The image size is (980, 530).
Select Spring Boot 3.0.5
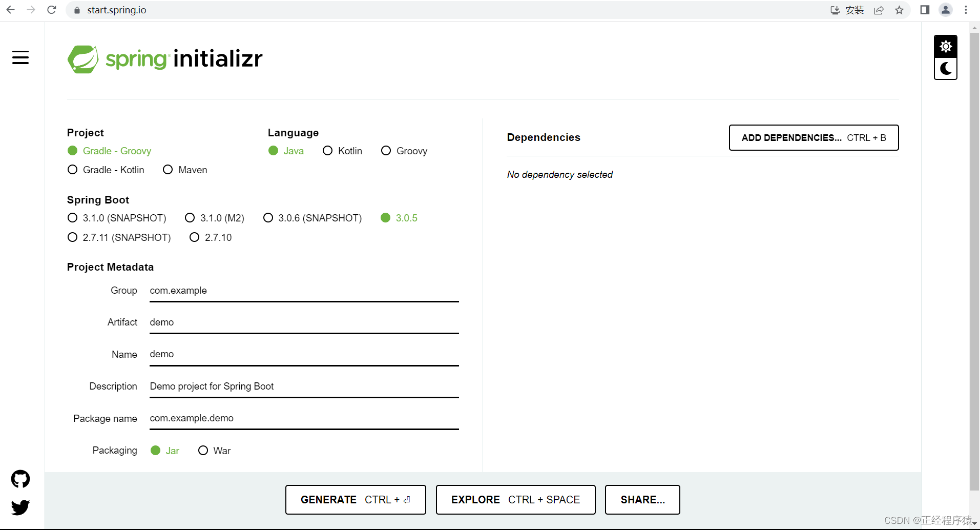pyautogui.click(x=399, y=218)
